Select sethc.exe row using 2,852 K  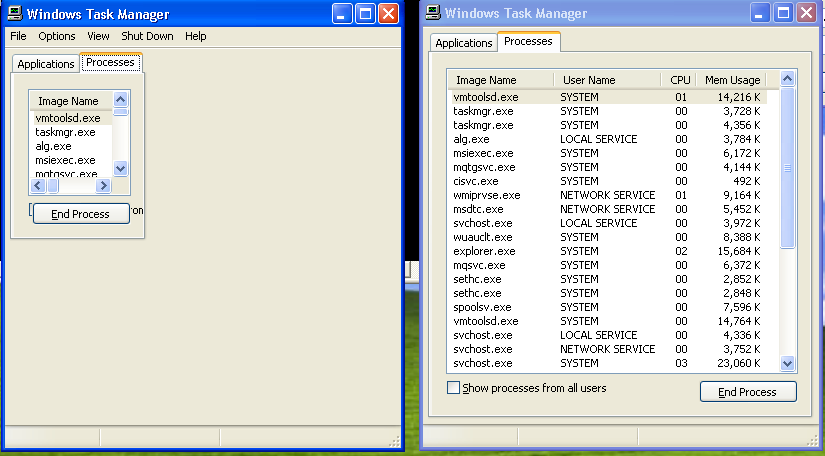pos(608,279)
